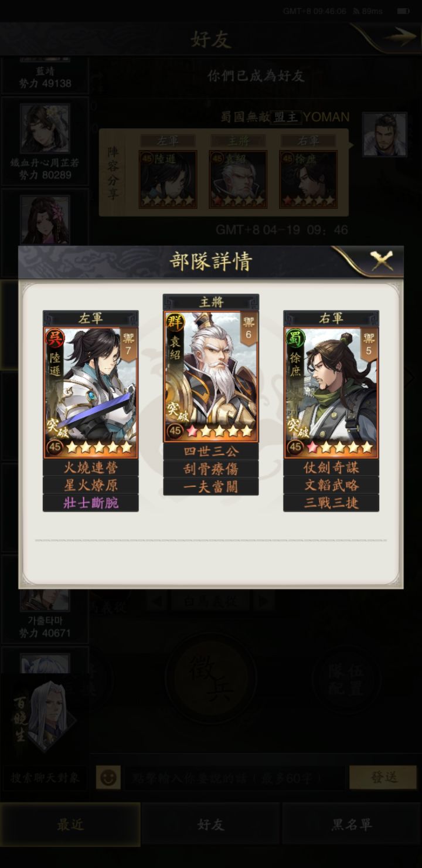422x868 pixels.
Task: Switch to the 黑名單 tab
Action: click(x=352, y=825)
